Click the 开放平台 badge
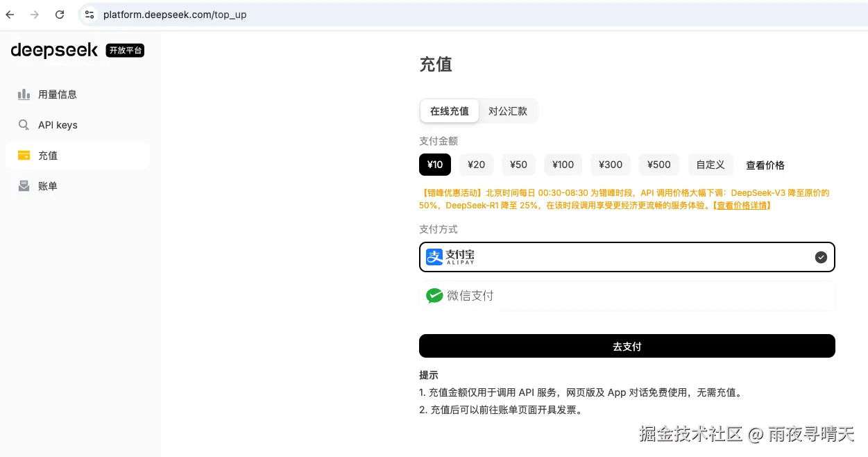This screenshot has width=868, height=457. [x=125, y=50]
